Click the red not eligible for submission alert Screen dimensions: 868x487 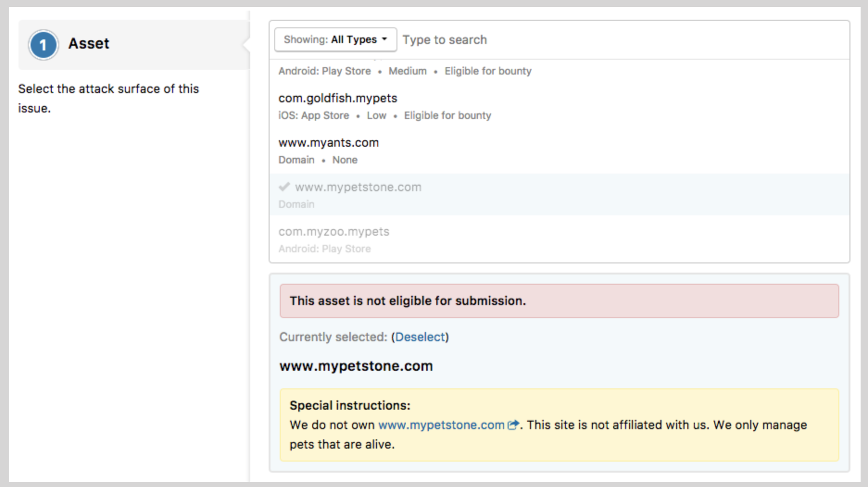tap(559, 301)
